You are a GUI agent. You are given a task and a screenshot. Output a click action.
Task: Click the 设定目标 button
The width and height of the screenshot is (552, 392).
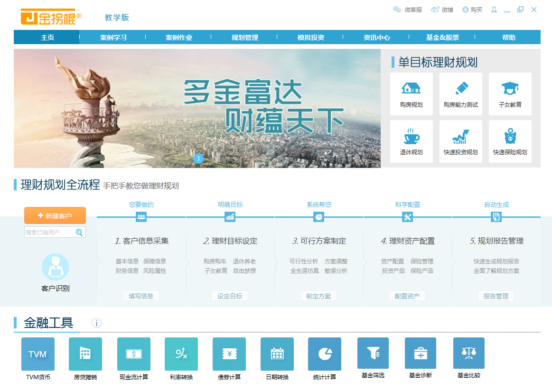coord(230,296)
